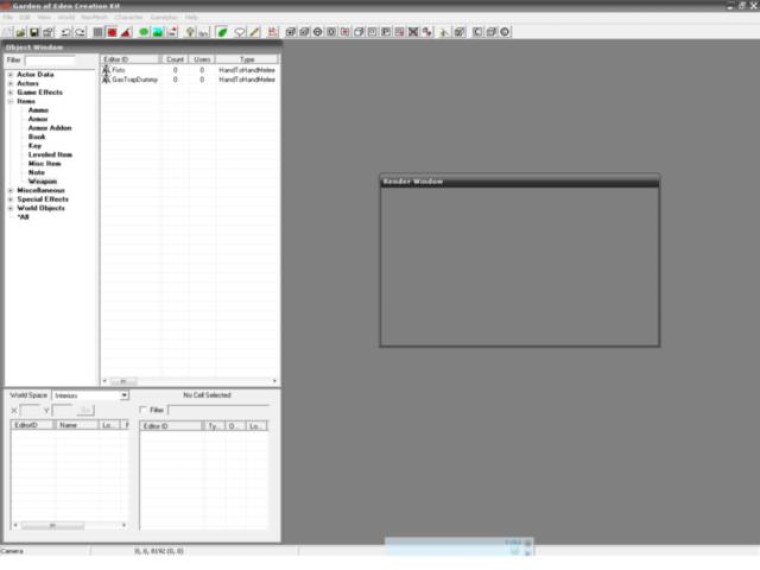Open the Edit menu
This screenshot has width=760, height=570.
pos(25,17)
